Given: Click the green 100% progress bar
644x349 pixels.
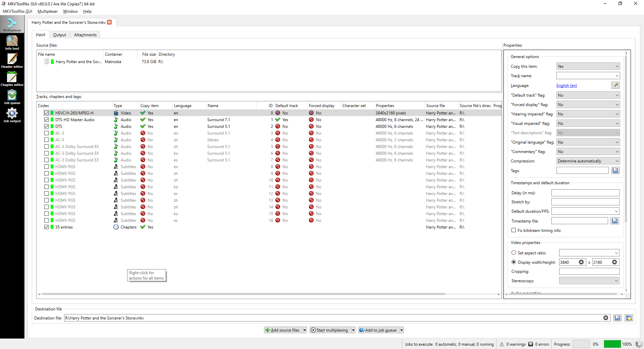Looking at the screenshot, I should pyautogui.click(x=612, y=344).
